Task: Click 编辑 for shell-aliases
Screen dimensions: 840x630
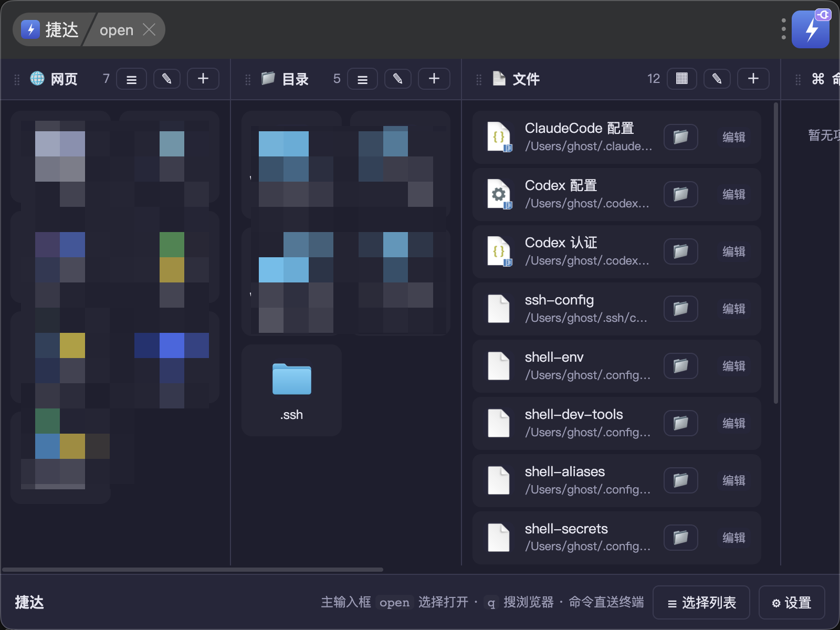Action: tap(733, 480)
